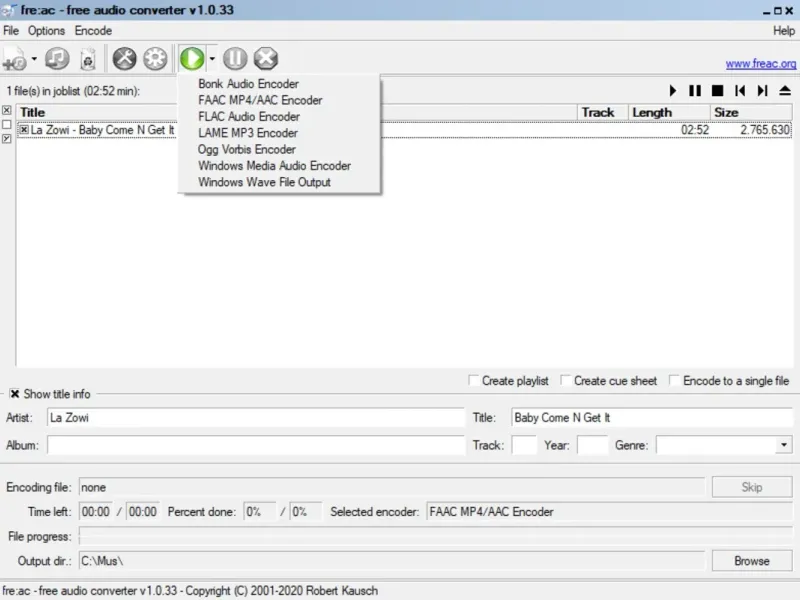Go to the previous track in the player

[740, 91]
